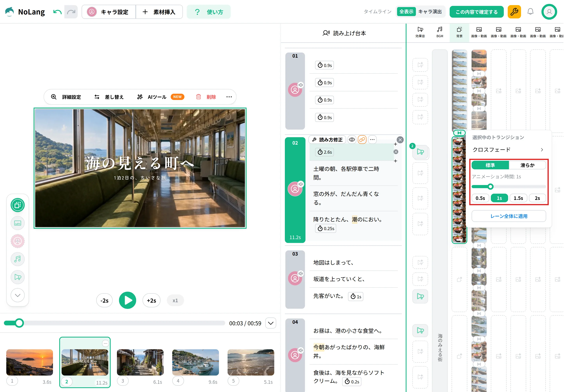This screenshot has height=392, width=565.
Task: Close scene 02 editing with the X button
Action: pyautogui.click(x=400, y=140)
